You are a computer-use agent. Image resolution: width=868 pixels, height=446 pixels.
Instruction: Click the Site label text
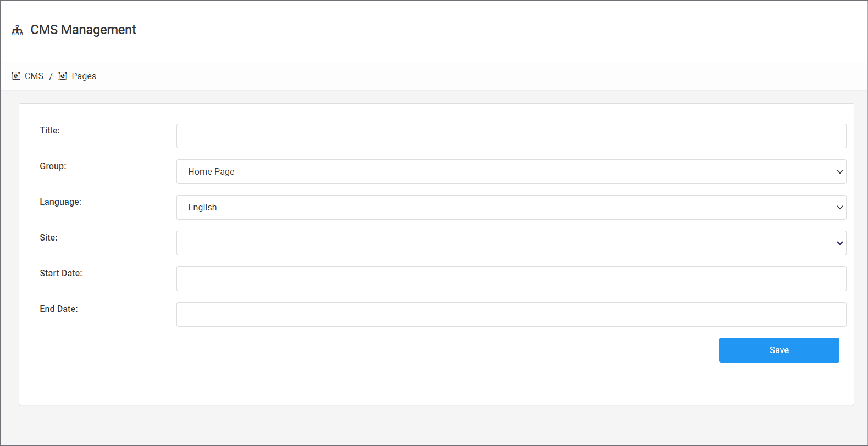pyautogui.click(x=48, y=237)
